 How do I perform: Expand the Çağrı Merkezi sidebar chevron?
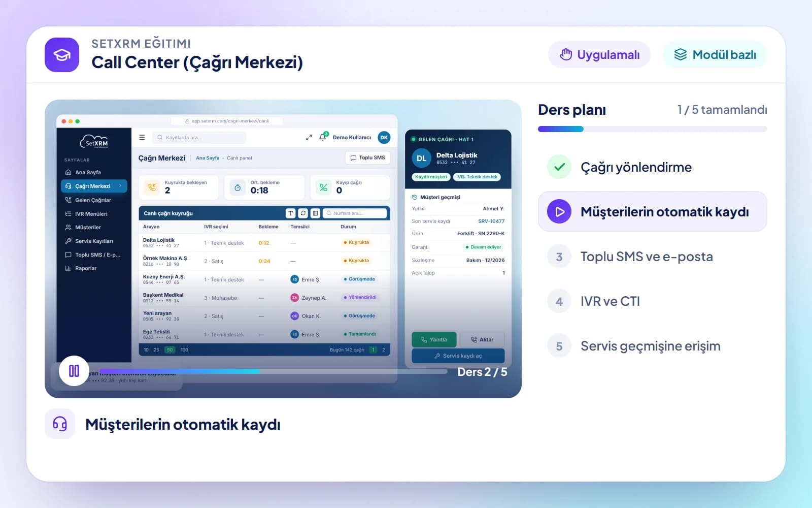[120, 186]
